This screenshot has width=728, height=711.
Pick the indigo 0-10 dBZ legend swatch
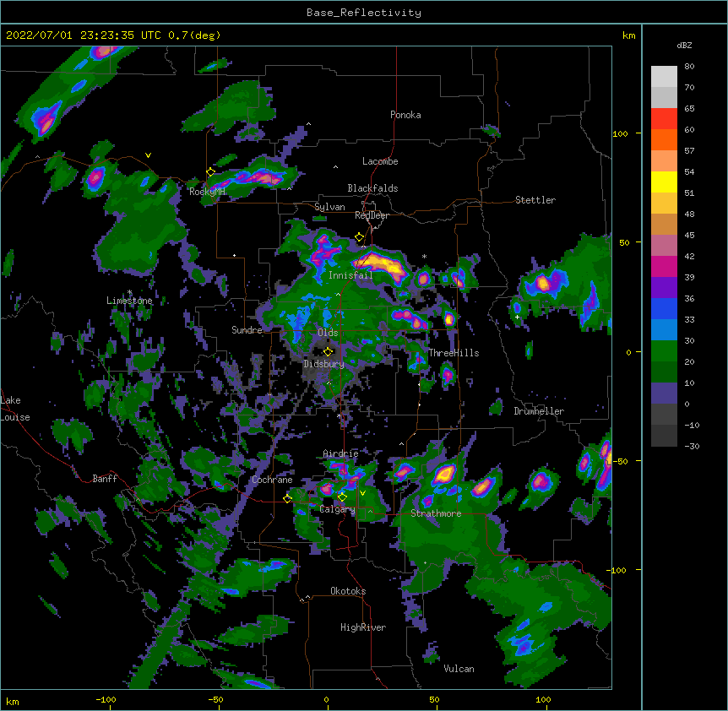[x=664, y=393]
